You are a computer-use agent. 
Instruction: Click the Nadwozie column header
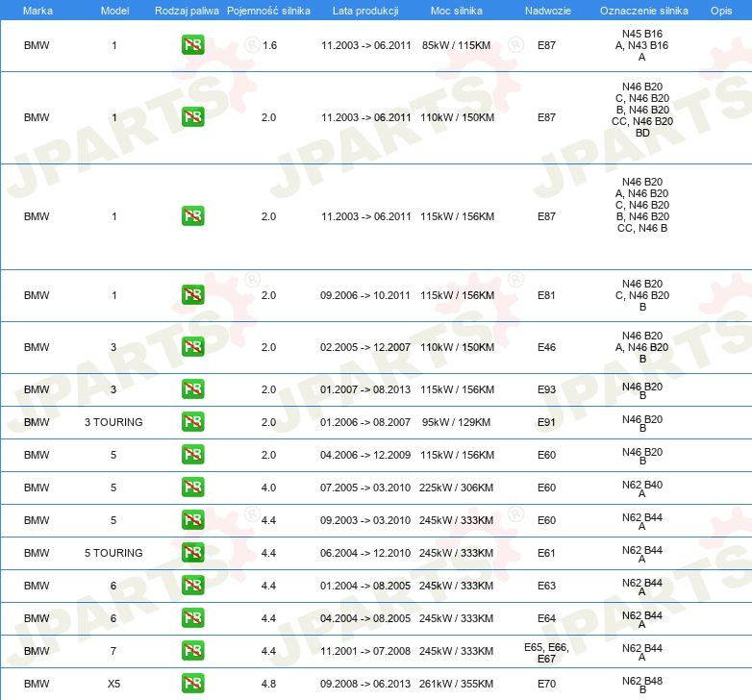click(x=546, y=10)
